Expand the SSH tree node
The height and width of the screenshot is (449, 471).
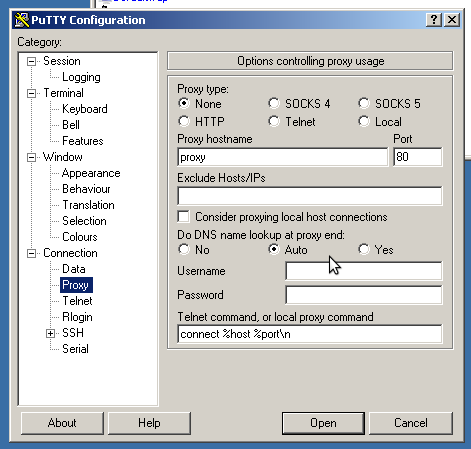pyautogui.click(x=50, y=333)
